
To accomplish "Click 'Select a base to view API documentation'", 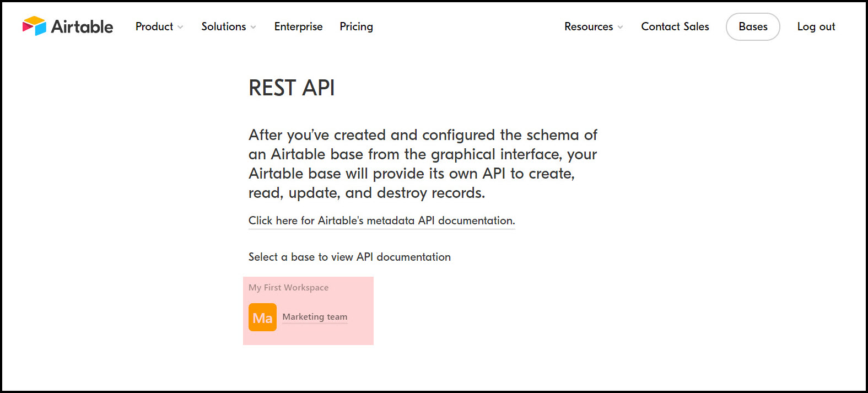I will pyautogui.click(x=349, y=257).
